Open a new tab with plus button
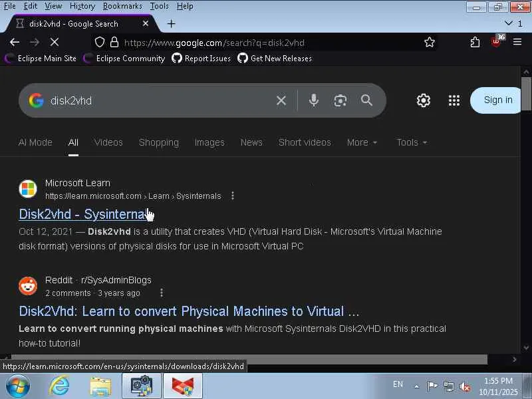532x399 pixels. (172, 24)
